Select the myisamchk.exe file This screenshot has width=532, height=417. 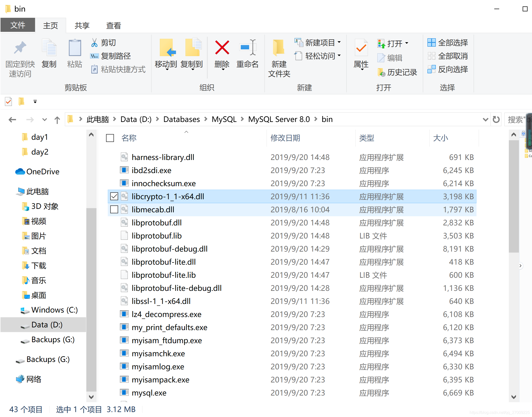(x=292, y=354)
